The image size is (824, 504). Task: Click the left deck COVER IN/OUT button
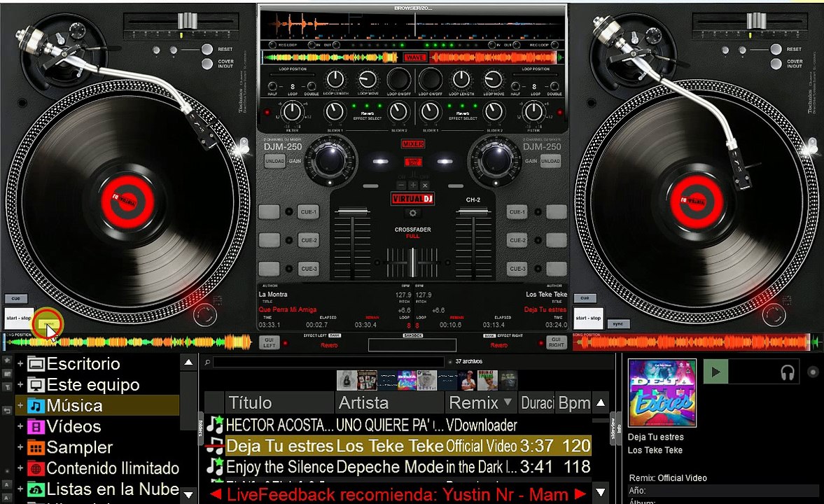pyautogui.click(x=207, y=64)
